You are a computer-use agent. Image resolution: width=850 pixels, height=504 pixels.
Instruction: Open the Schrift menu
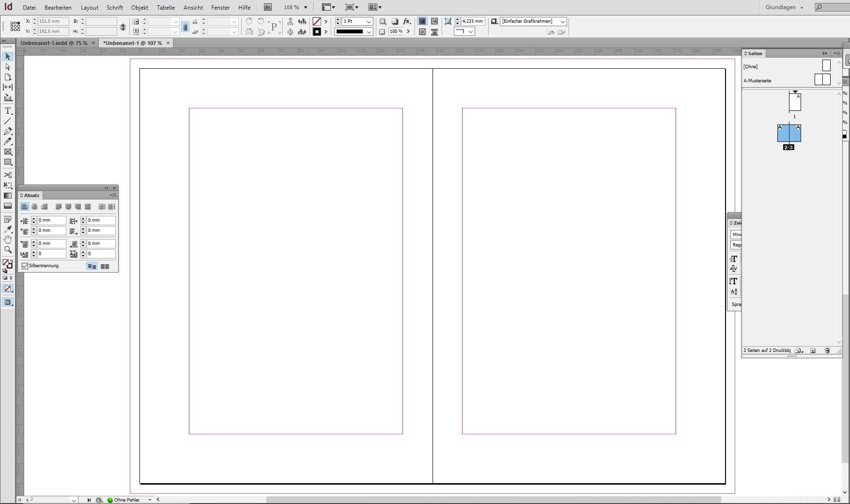pyautogui.click(x=114, y=8)
